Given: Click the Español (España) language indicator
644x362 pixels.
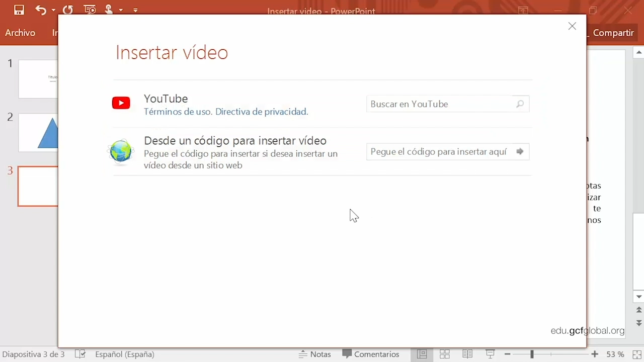Looking at the screenshot, I should pyautogui.click(x=125, y=354).
